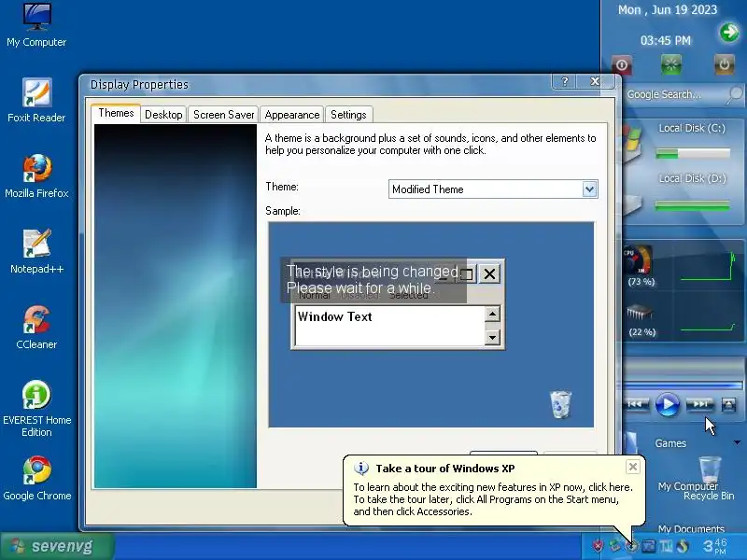Open the Foxit Reader desktop shortcut
This screenshot has height=560, width=747.
click(36, 101)
